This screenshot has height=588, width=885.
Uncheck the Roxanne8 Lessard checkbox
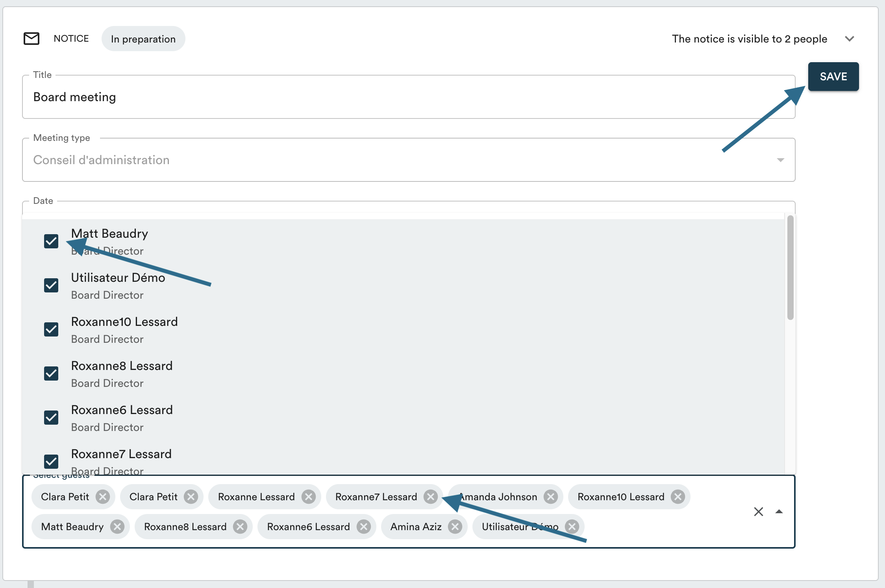[x=51, y=374]
